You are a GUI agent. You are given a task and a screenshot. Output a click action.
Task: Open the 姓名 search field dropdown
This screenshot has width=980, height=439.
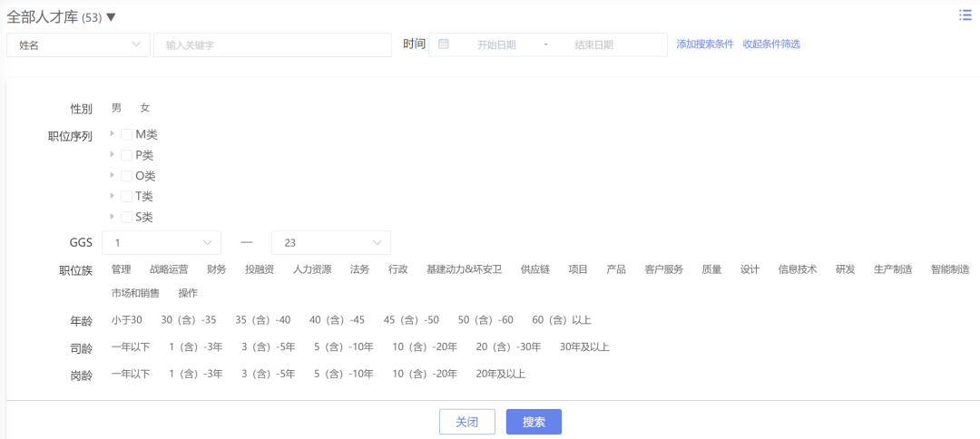(78, 45)
